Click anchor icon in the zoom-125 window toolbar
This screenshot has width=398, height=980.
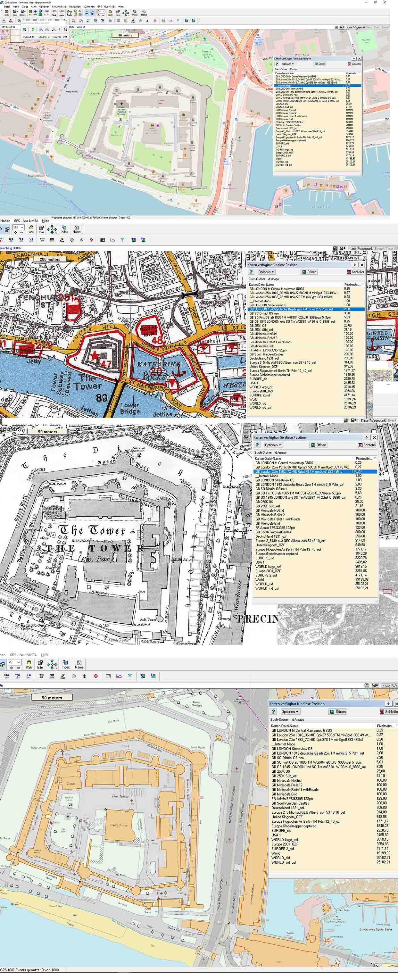click(81, 240)
